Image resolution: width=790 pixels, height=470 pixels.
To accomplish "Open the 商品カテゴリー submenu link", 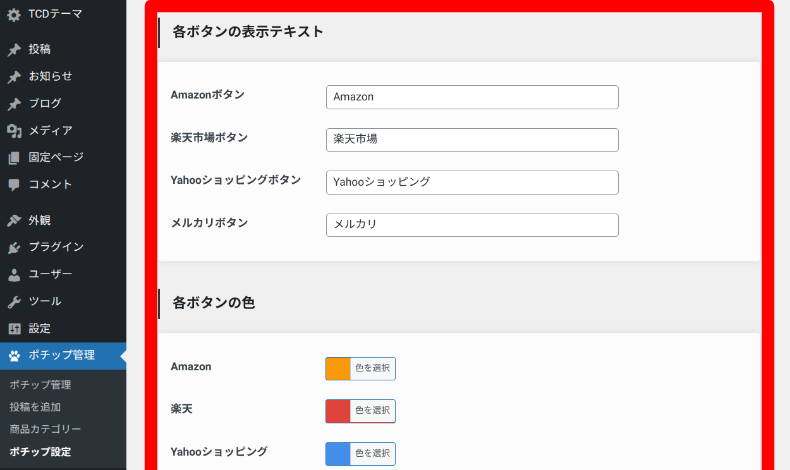I will [45, 429].
